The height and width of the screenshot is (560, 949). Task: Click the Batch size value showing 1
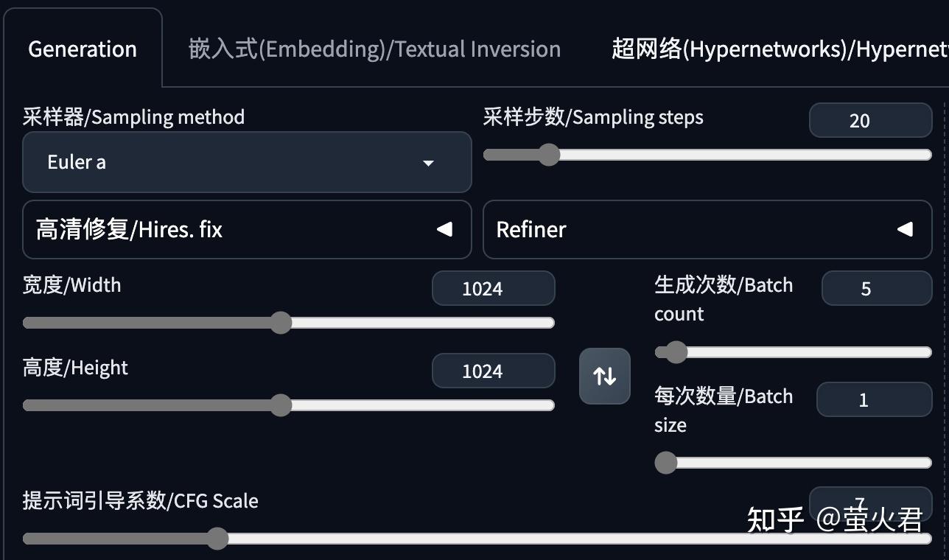point(874,399)
